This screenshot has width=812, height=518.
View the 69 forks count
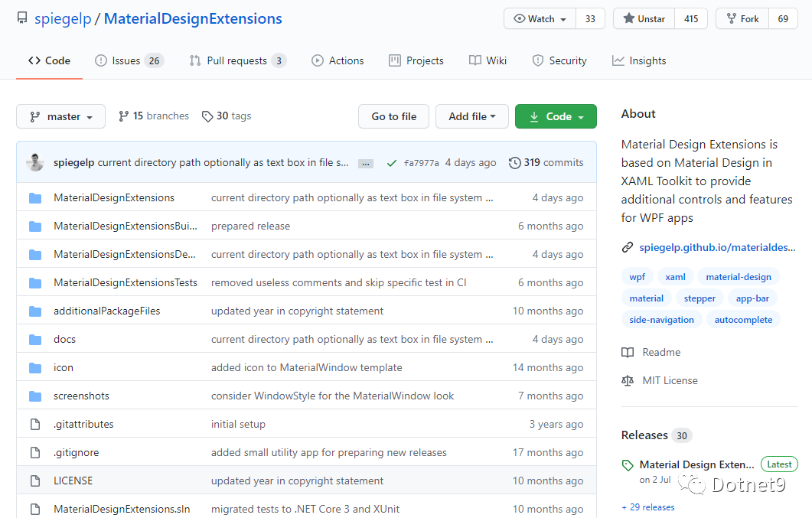tap(783, 18)
